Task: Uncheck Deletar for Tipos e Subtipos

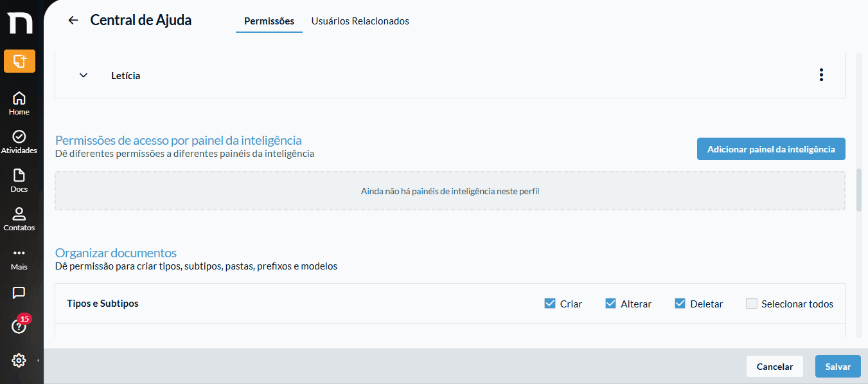Action: coord(680,304)
